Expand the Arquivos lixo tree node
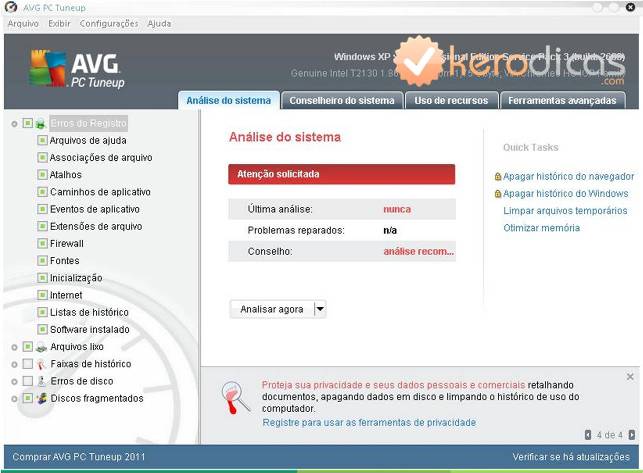This screenshot has height=473, width=643. (x=14, y=347)
